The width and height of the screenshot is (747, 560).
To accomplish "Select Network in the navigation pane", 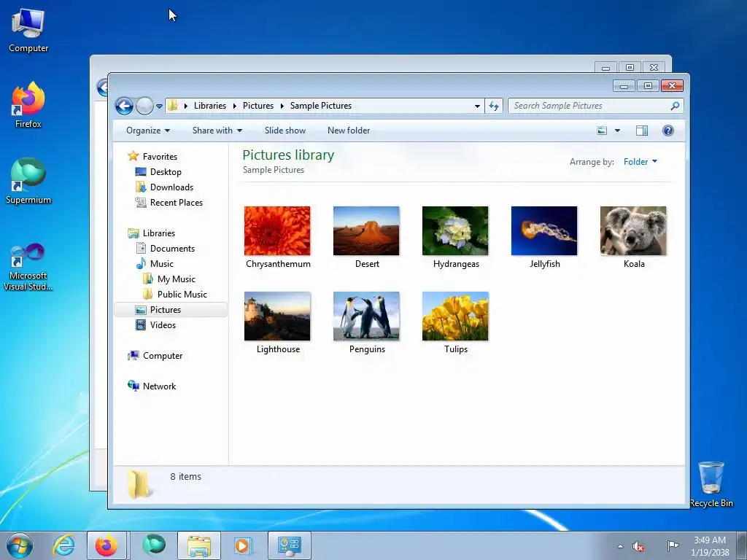I will click(x=159, y=386).
